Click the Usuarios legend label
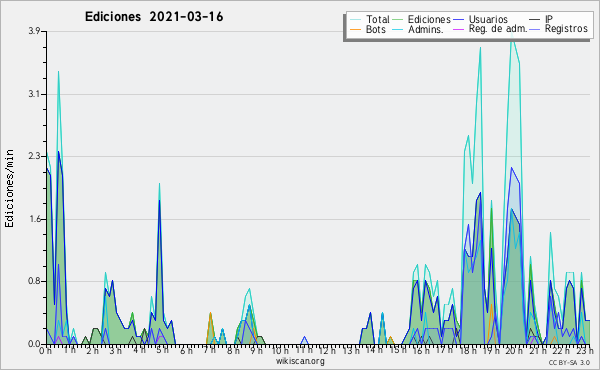The width and height of the screenshot is (600, 370). pyautogui.click(x=488, y=19)
